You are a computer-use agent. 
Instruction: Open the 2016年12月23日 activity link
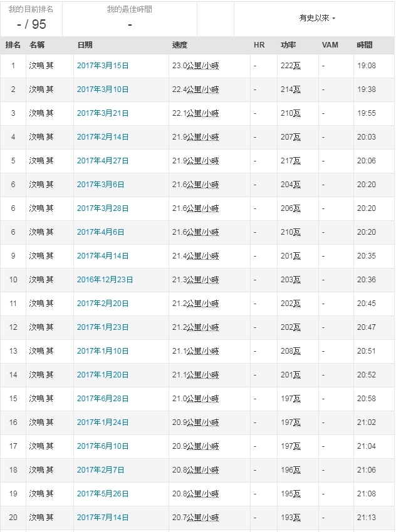(105, 280)
